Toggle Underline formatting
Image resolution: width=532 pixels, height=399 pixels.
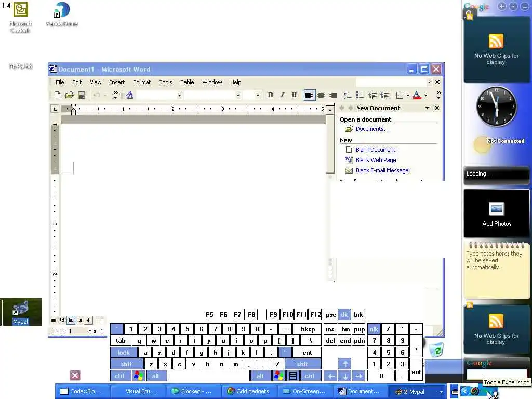point(294,95)
